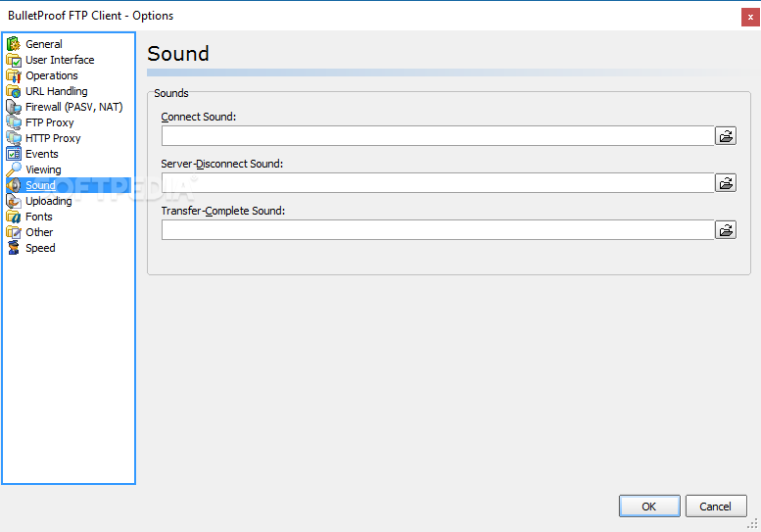The width and height of the screenshot is (761, 532).
Task: Click the Speed category icon
Action: tap(14, 248)
